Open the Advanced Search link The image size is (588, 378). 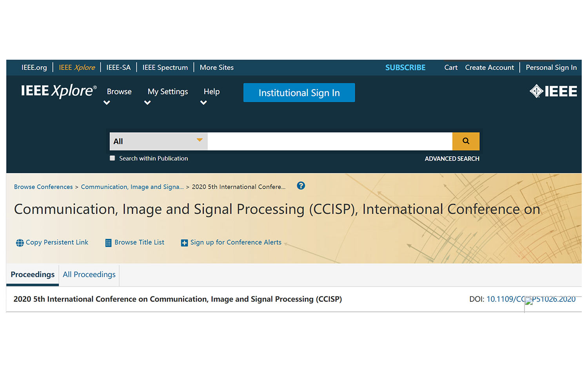pos(452,159)
